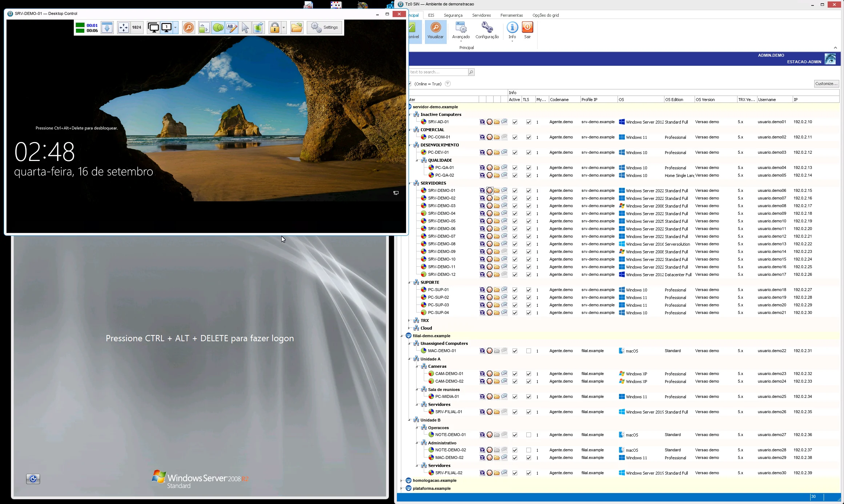Click the four-arrows fit-screen icon

click(124, 28)
